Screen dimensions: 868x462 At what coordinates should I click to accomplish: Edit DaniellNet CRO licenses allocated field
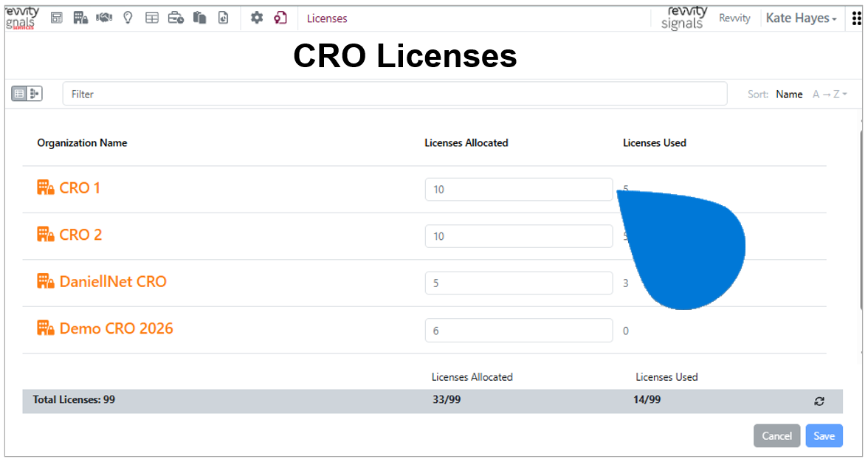[519, 283]
